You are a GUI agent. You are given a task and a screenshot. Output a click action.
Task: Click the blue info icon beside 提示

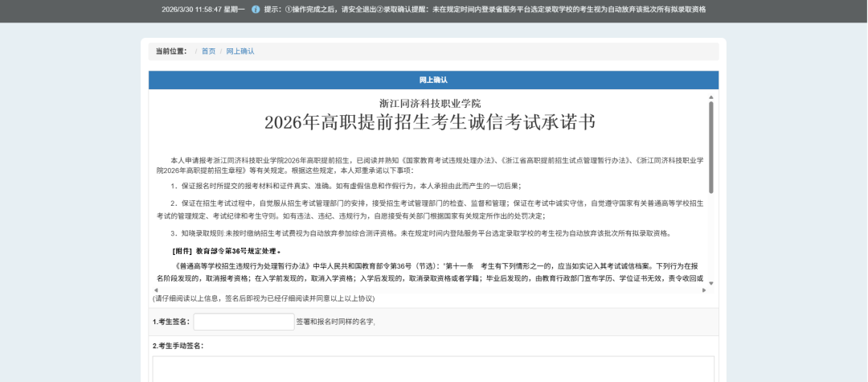[256, 10]
